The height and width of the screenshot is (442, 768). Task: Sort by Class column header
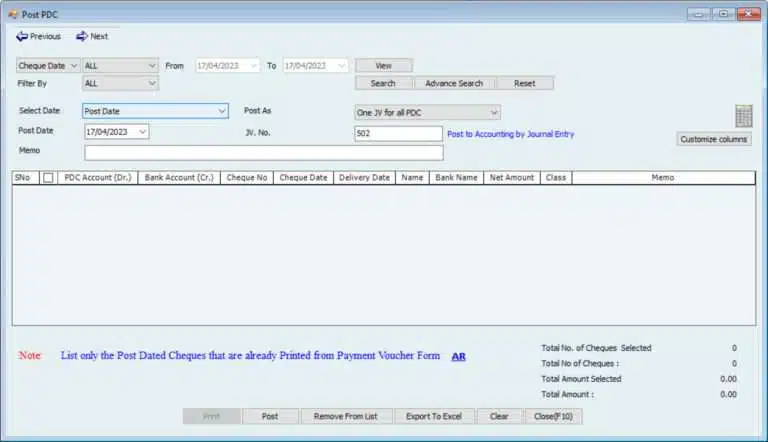click(556, 178)
